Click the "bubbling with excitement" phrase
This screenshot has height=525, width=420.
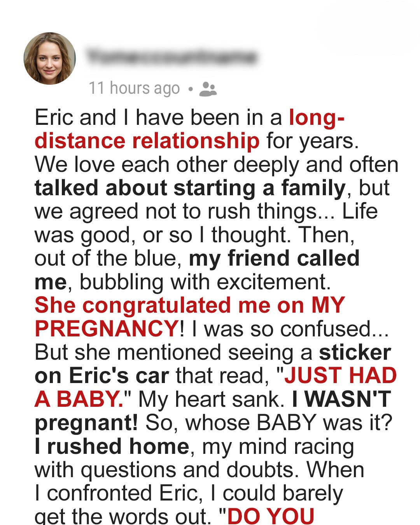point(205,282)
